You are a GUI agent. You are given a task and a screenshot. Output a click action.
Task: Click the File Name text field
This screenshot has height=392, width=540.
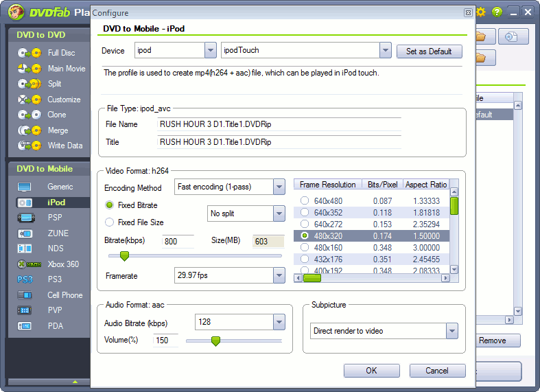[x=279, y=124]
